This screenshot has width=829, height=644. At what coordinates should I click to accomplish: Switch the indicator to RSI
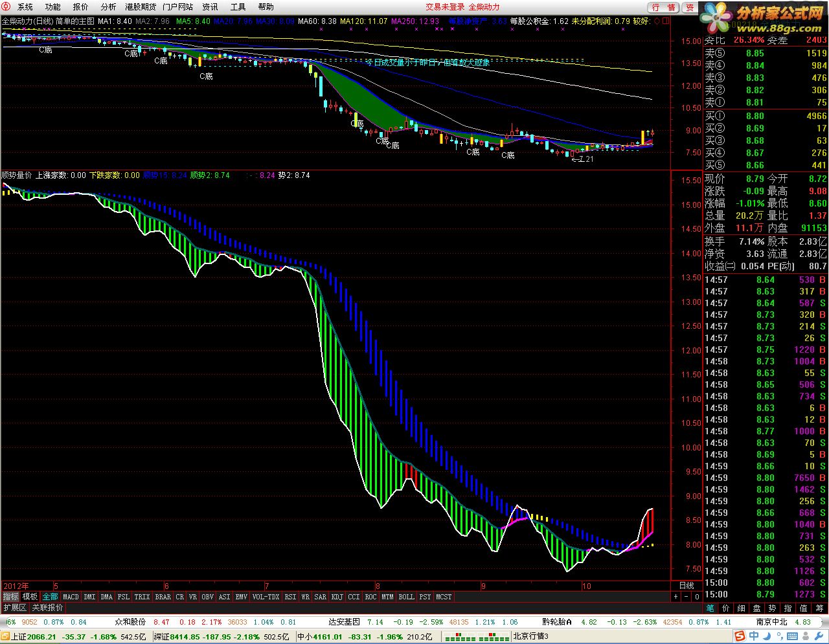291,597
